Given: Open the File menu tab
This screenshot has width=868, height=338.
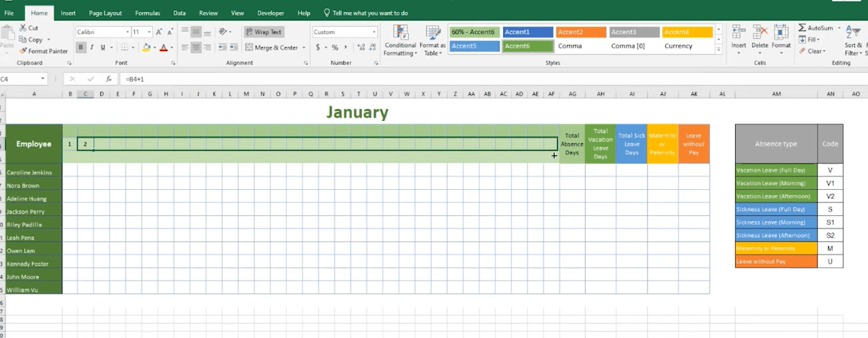Looking at the screenshot, I should 9,13.
